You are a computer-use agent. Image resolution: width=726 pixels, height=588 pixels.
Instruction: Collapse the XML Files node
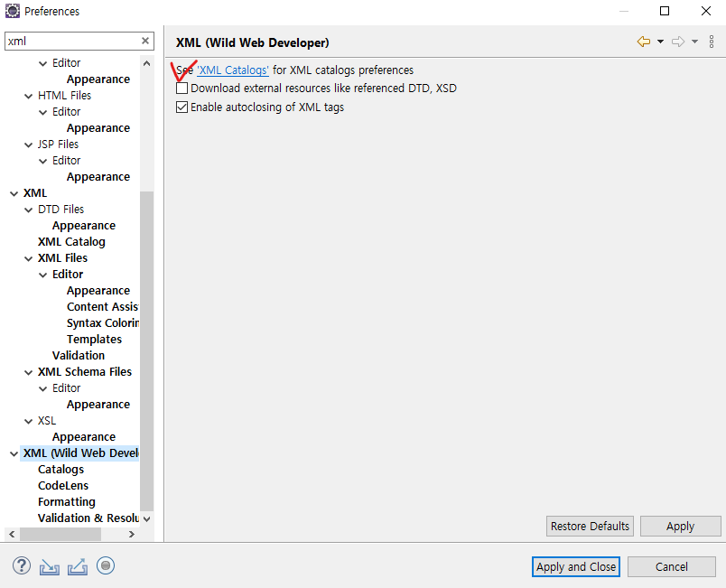tap(29, 258)
